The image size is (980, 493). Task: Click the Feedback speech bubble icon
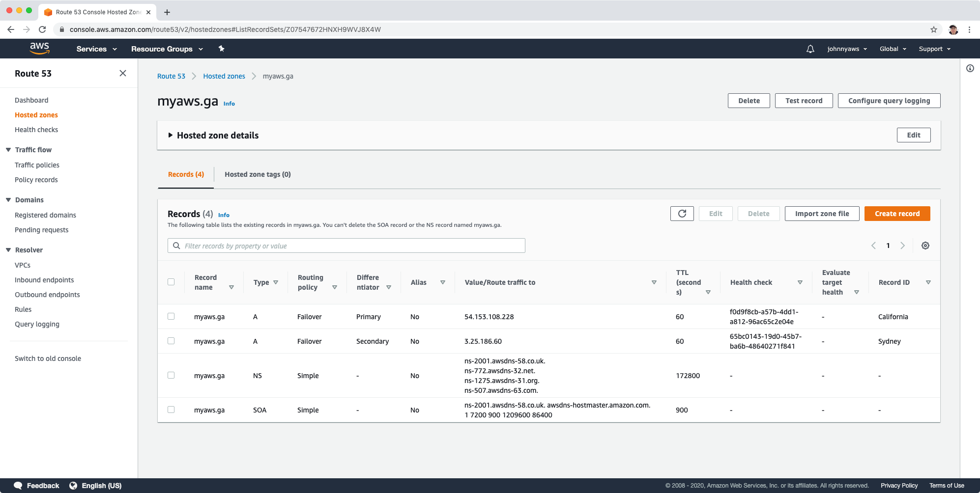pos(18,485)
